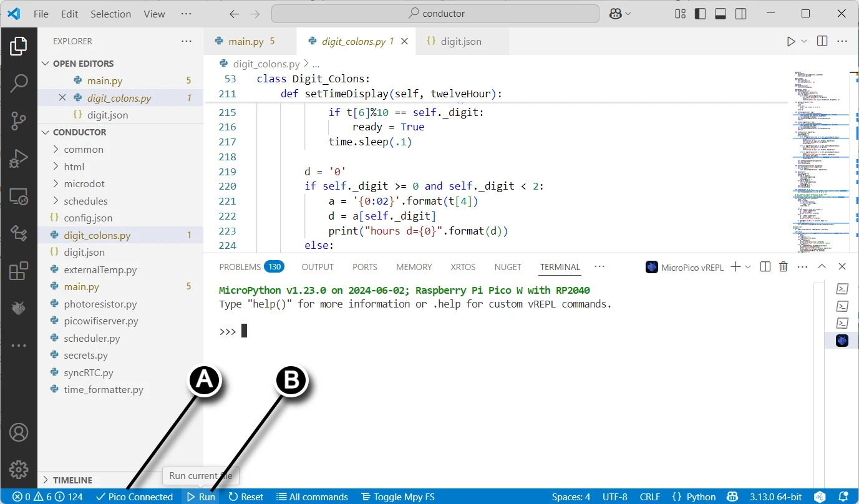Open the Run and Debug view
Image resolution: width=859 pixels, height=504 pixels.
point(19,159)
